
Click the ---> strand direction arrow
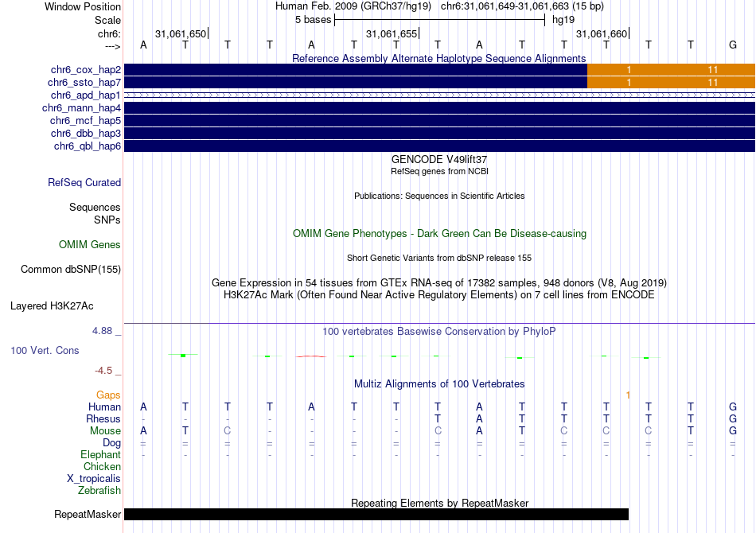(x=112, y=46)
